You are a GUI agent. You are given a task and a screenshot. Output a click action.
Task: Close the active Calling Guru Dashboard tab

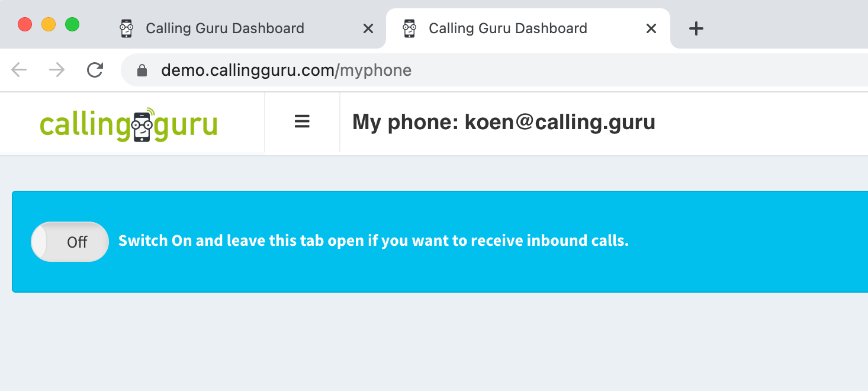pos(651,28)
